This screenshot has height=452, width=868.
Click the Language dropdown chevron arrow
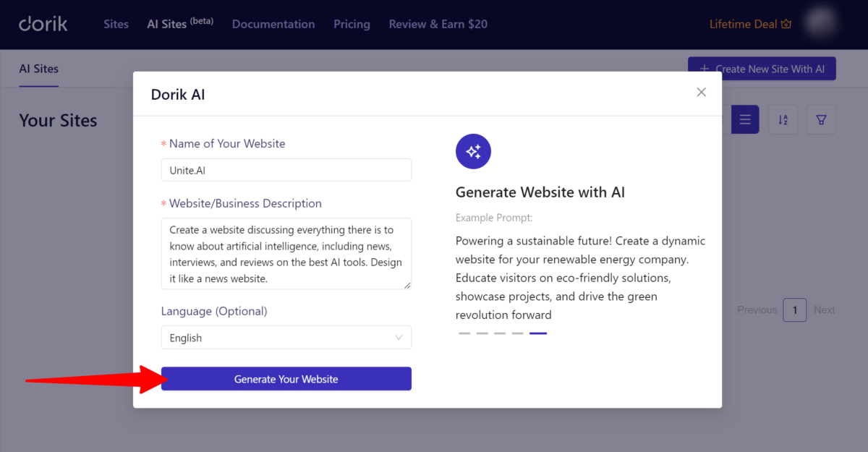399,338
